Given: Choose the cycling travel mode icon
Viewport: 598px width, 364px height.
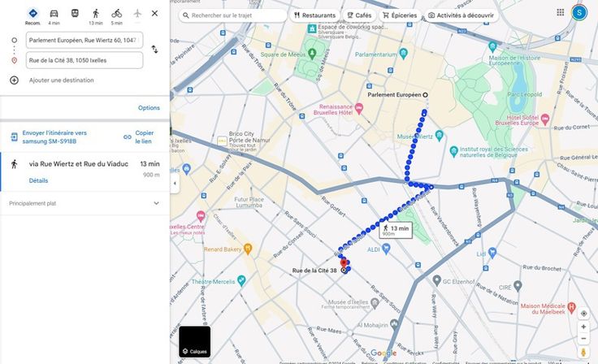Looking at the screenshot, I should click(116, 14).
